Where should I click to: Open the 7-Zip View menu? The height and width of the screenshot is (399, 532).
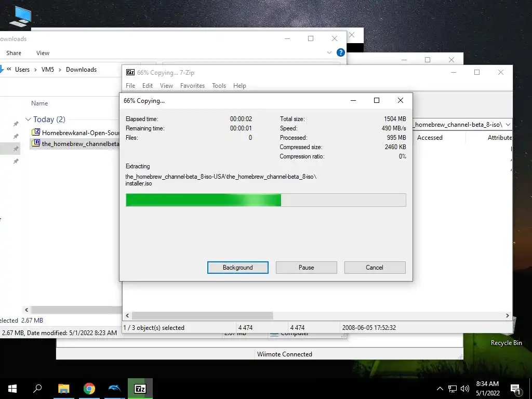pyautogui.click(x=166, y=86)
